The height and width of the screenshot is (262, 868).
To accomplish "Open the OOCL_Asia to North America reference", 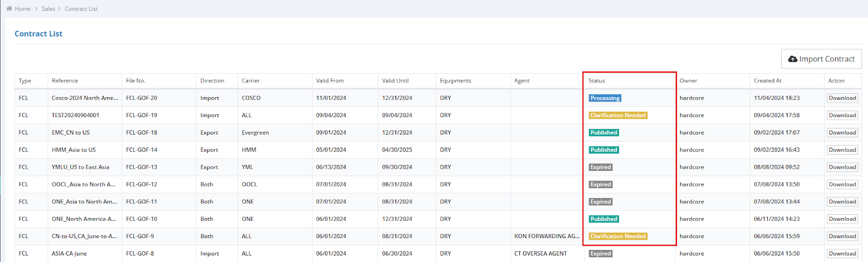I will click(83, 184).
